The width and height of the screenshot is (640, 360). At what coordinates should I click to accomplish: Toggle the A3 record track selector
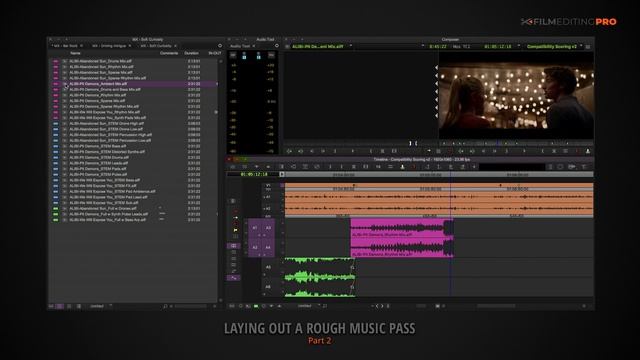click(x=268, y=228)
